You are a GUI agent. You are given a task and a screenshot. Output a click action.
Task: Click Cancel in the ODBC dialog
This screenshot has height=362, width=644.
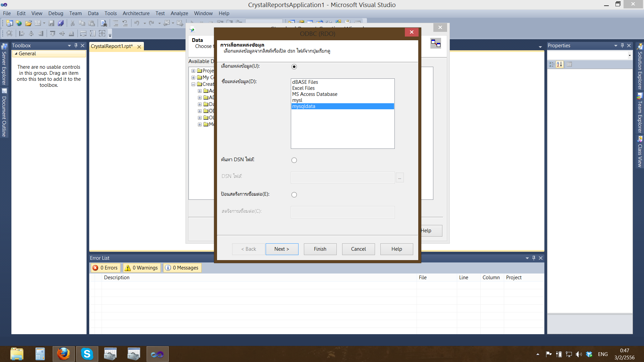coord(358,249)
